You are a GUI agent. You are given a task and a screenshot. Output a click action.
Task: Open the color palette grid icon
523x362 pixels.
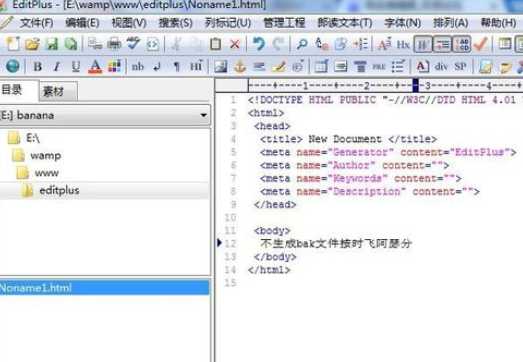pos(114,66)
